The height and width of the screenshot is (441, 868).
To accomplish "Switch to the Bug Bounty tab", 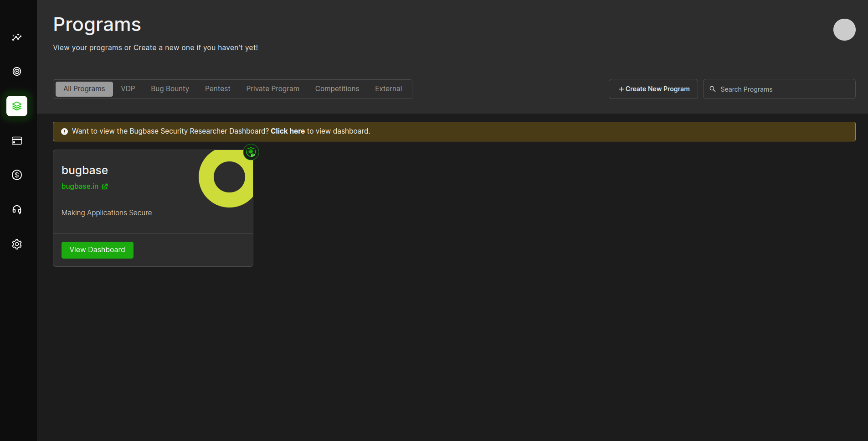I will pyautogui.click(x=170, y=89).
